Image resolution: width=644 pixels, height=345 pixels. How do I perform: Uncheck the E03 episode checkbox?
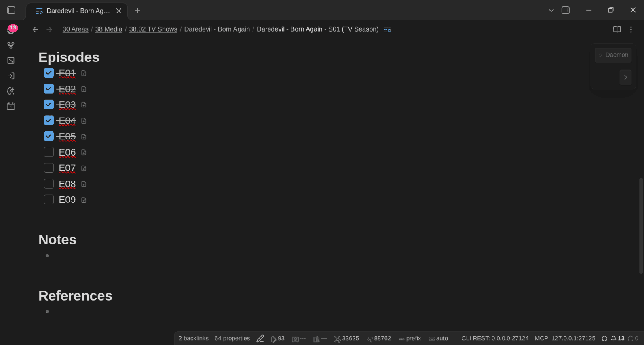(49, 104)
